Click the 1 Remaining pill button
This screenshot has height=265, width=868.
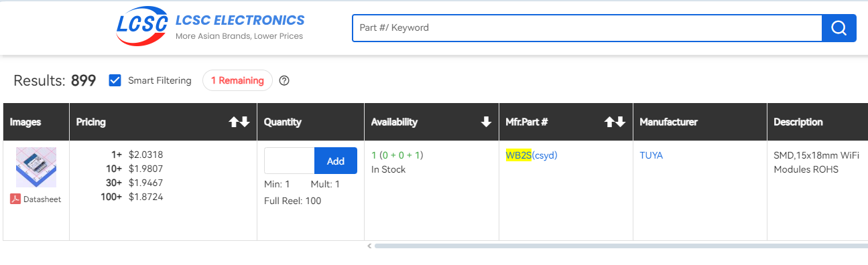click(x=237, y=80)
